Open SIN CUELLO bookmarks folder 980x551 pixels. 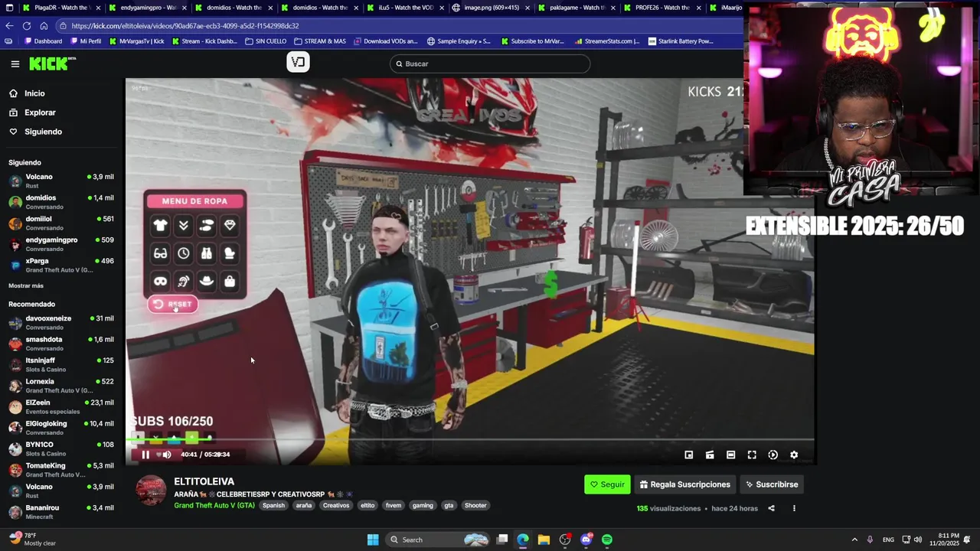point(266,41)
